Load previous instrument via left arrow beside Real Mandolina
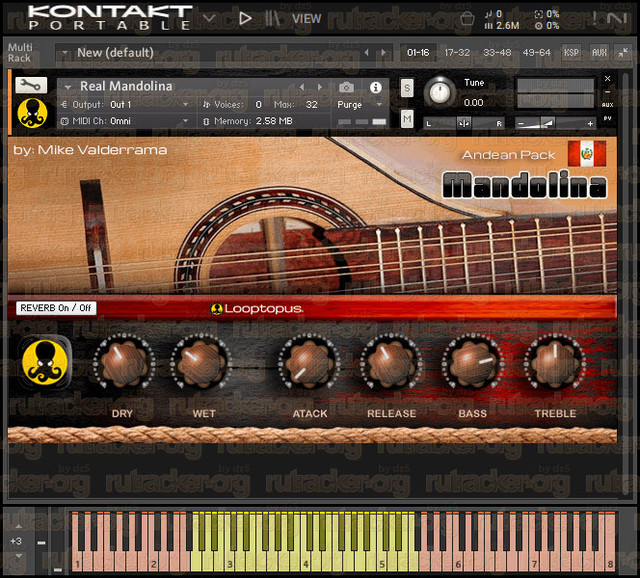The image size is (640, 578). coord(302,87)
